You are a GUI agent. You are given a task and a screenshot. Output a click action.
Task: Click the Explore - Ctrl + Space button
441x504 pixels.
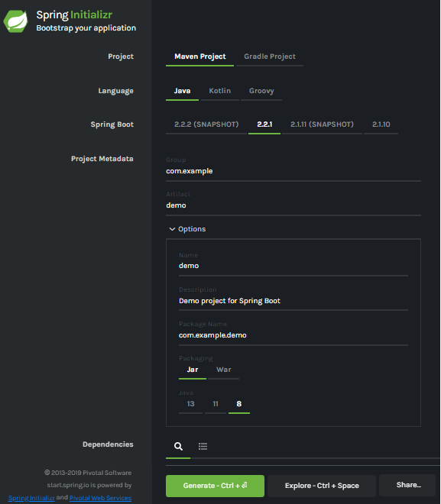[322, 486]
